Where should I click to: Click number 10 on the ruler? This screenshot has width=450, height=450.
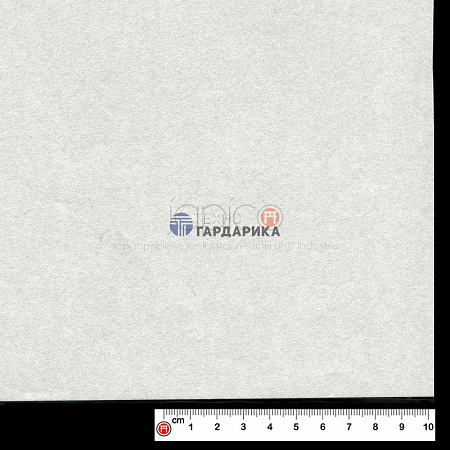point(428,427)
